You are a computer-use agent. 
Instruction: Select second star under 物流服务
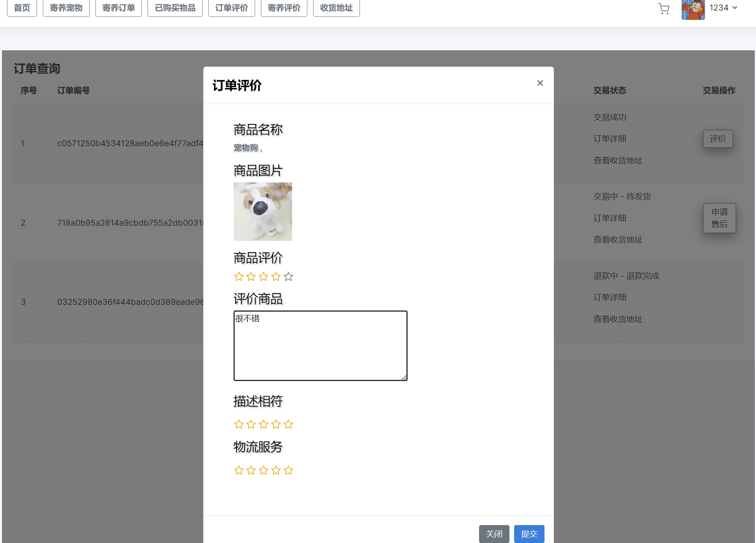[x=251, y=470]
